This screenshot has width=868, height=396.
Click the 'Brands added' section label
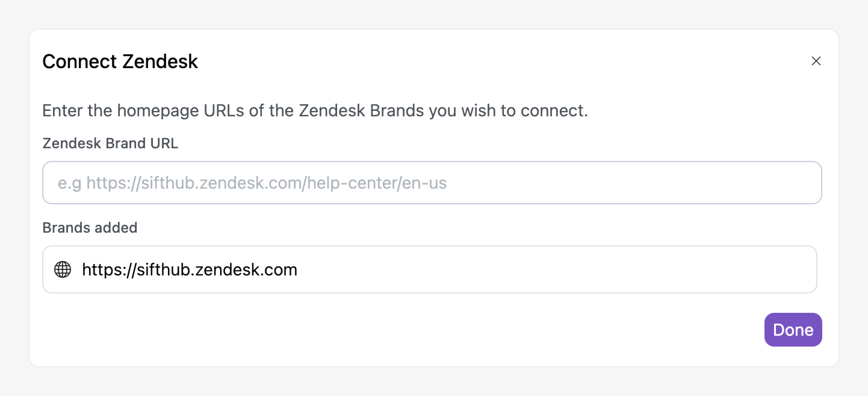pyautogui.click(x=90, y=228)
